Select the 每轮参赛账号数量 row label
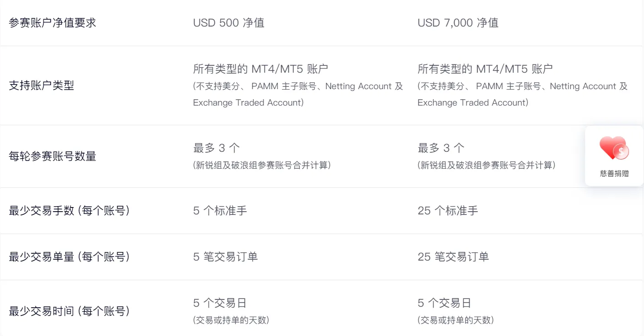644x336 pixels. [53, 156]
